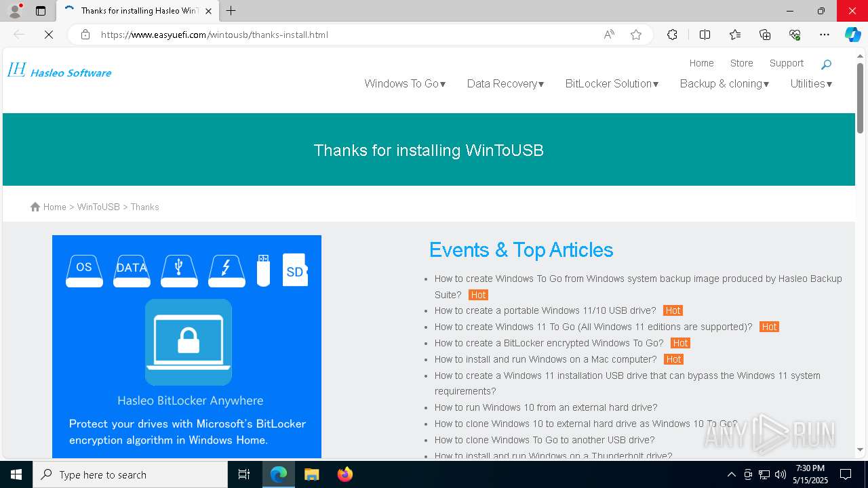
Task: Click the WinToUSB breadcrumb link
Action: (98, 207)
